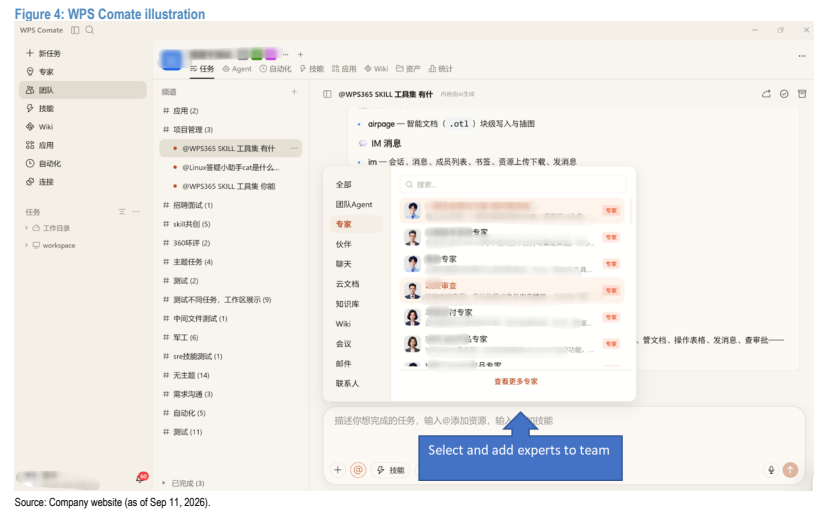This screenshot has width=828, height=523.
Task: Expand the 工作目录 tree item
Action: 26,228
